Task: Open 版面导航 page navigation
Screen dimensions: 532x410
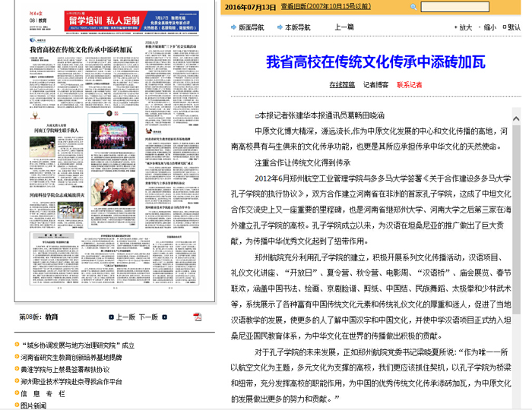Action: tap(251, 27)
